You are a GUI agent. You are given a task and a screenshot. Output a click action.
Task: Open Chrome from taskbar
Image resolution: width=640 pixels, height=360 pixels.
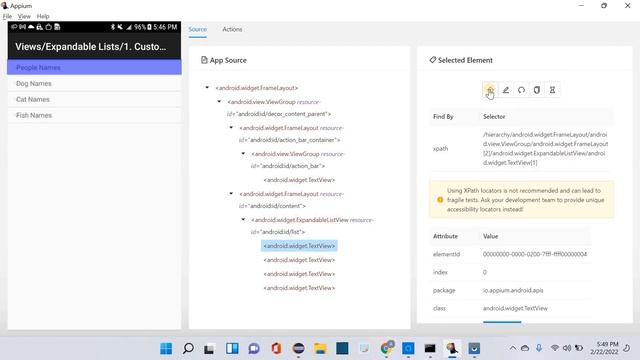point(386,349)
